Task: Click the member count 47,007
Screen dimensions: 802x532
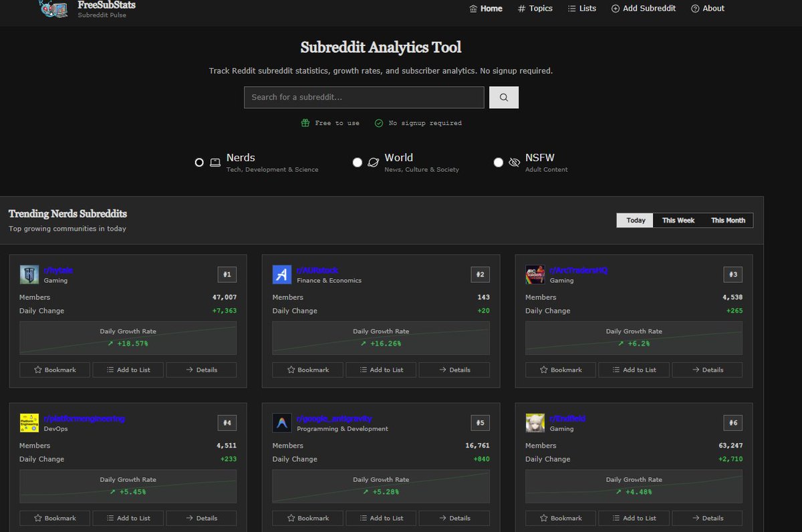Action: 225,297
